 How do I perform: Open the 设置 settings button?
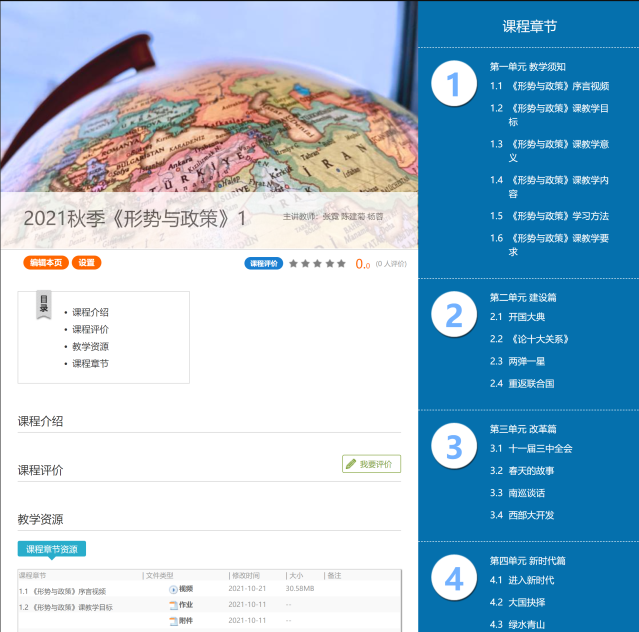coord(86,263)
